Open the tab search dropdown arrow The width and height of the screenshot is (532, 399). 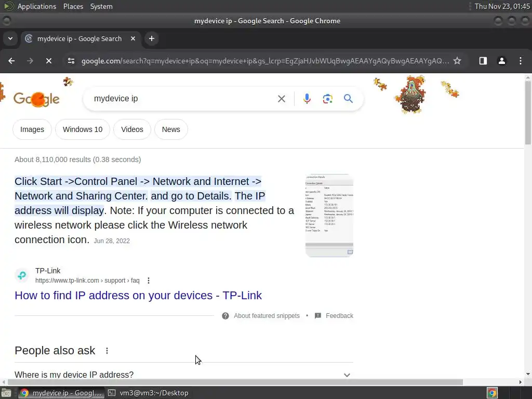10,38
